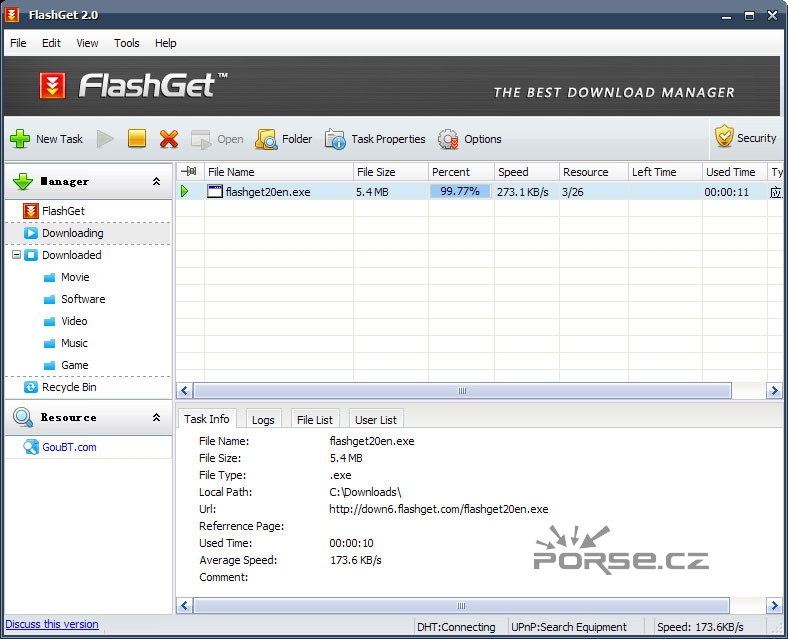Click the green status arrow of the download row
788x639 pixels.
point(184,191)
